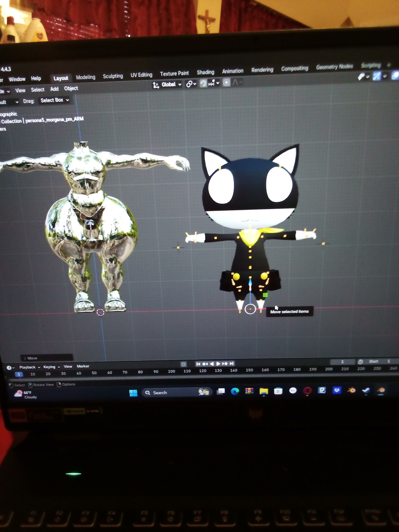Open the UV Editing workspace tab
This screenshot has height=532, width=399.
click(141, 75)
